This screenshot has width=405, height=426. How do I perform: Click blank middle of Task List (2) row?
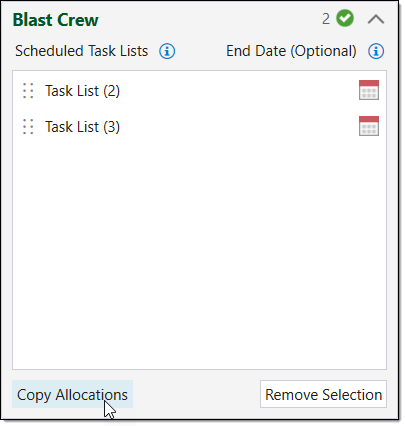(x=238, y=91)
